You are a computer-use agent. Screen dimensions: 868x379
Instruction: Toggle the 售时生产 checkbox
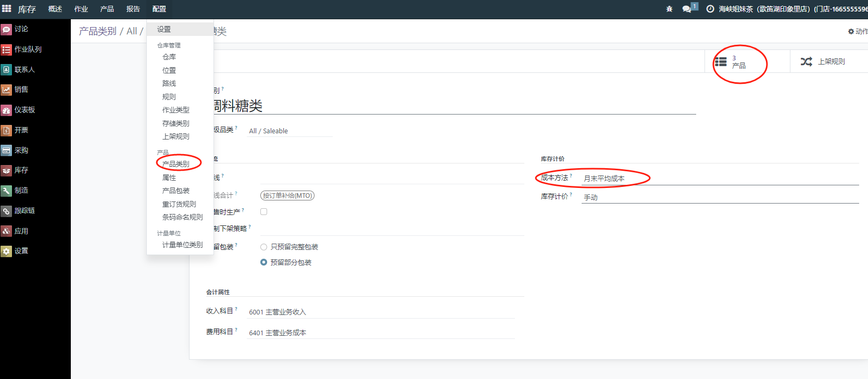[x=264, y=212]
